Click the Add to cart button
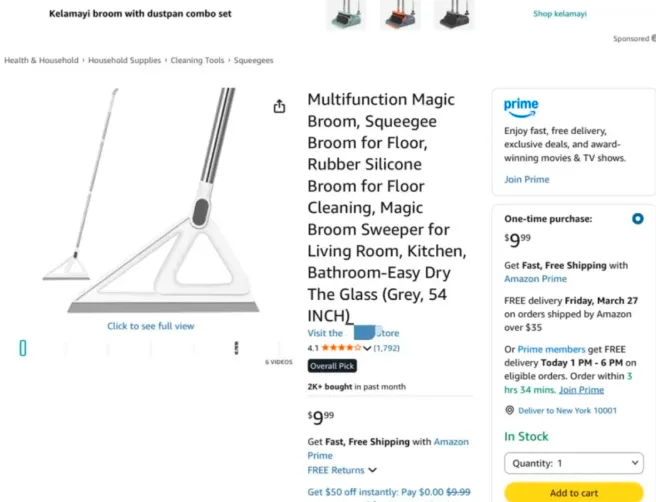 (x=573, y=492)
